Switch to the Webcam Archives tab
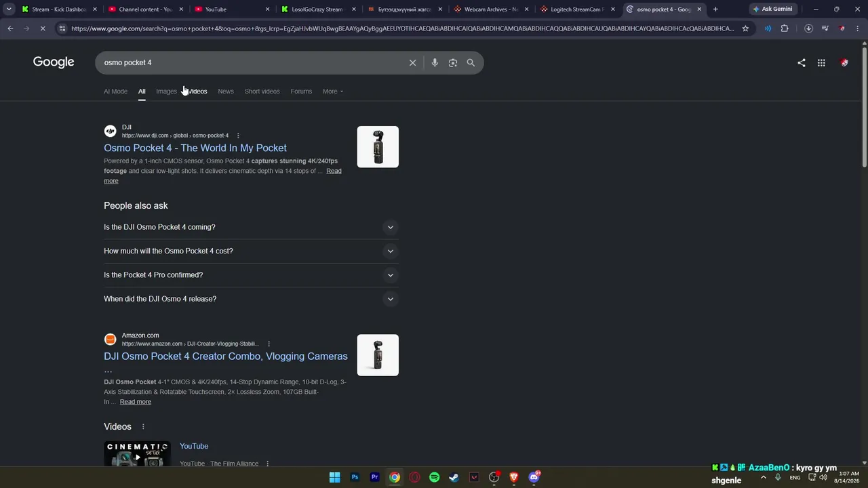868x488 pixels. (x=492, y=9)
